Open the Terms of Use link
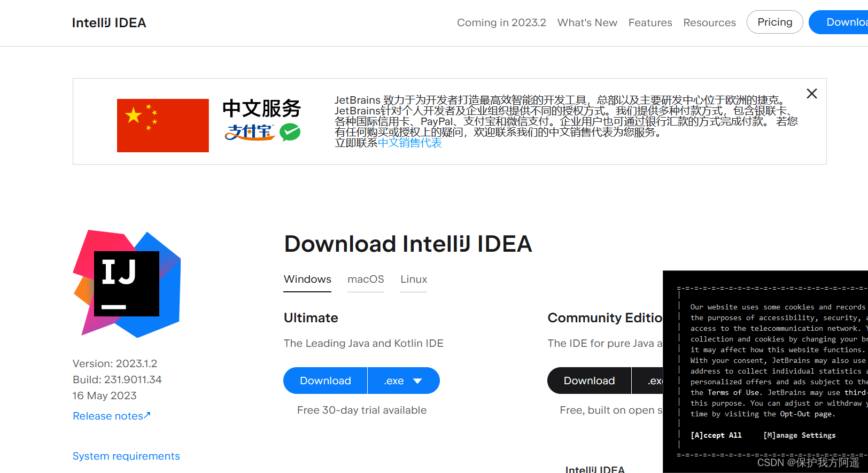The width and height of the screenshot is (868, 473). 733,393
